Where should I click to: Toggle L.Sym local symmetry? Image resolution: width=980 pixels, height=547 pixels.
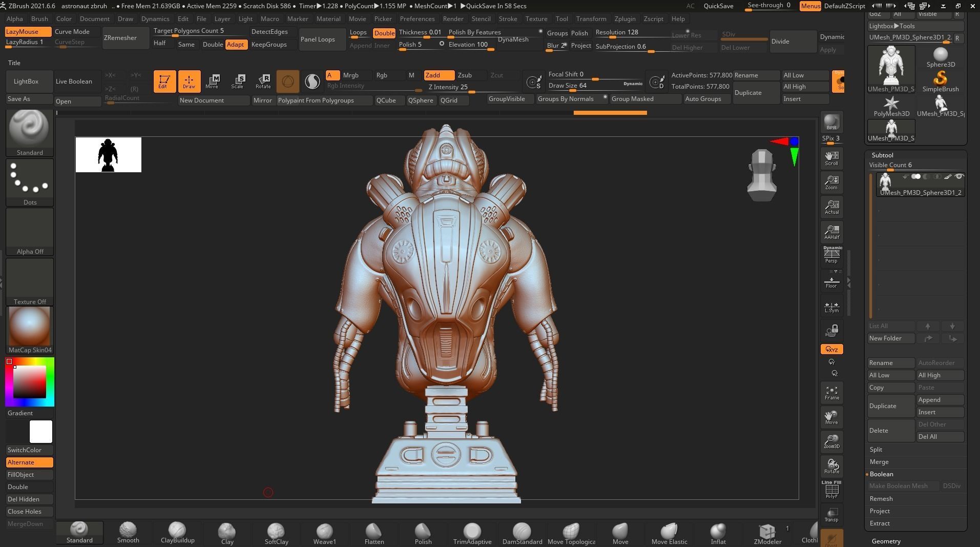831,306
